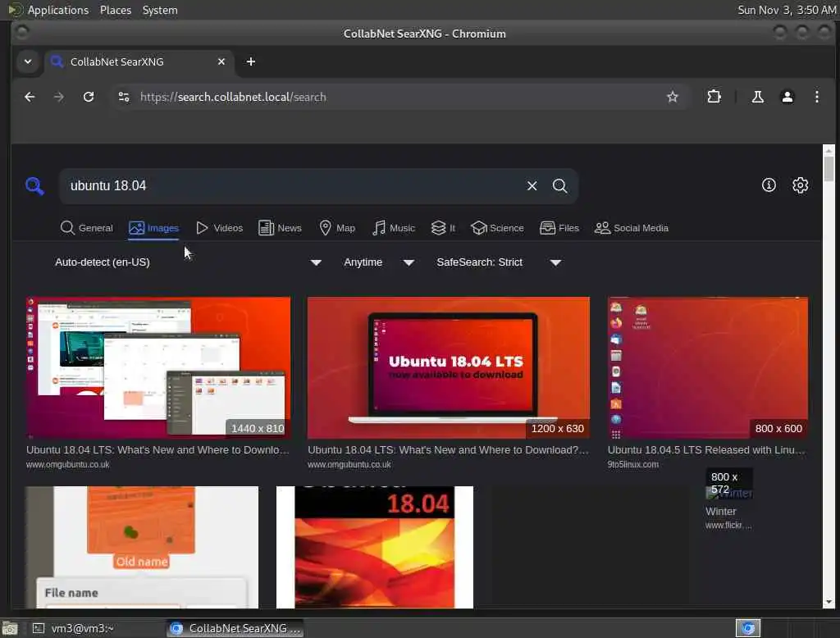Viewport: 840px width, 638px height.
Task: Click the browser address bar URL
Action: tap(233, 97)
